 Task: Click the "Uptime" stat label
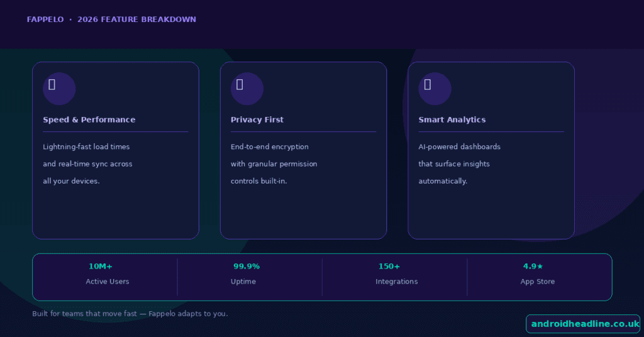coord(243,282)
